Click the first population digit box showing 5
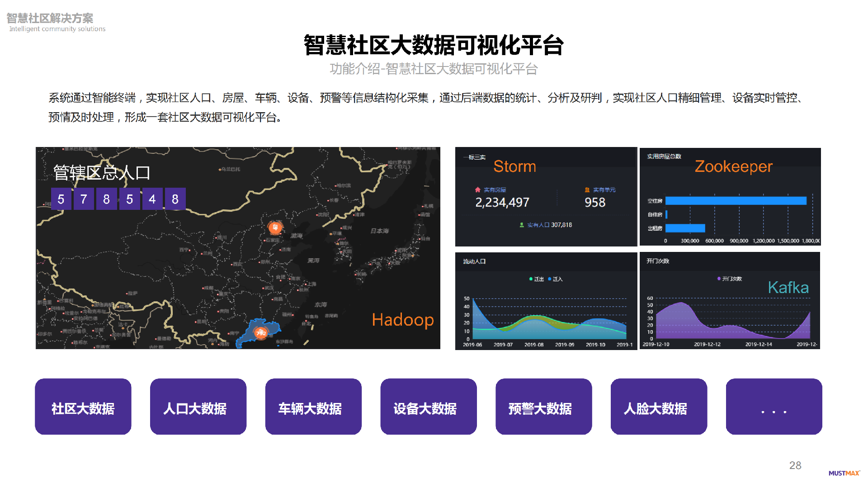 (61, 199)
